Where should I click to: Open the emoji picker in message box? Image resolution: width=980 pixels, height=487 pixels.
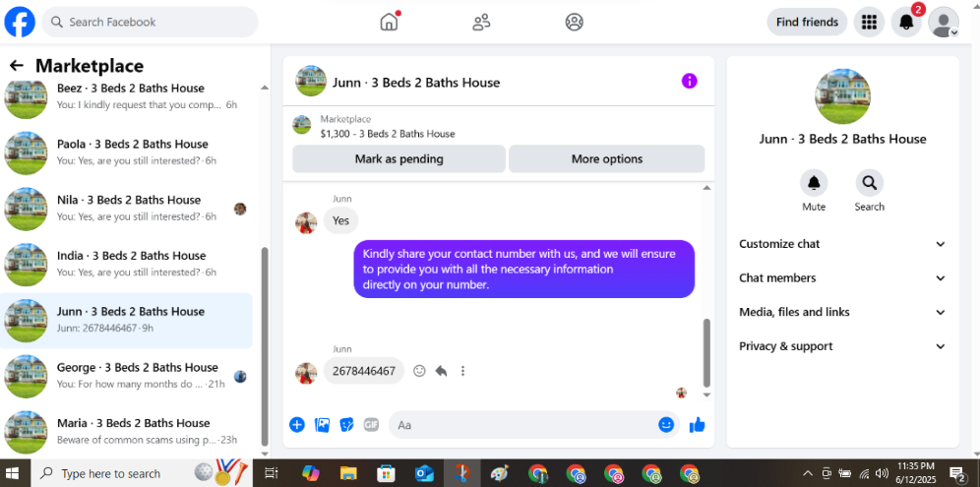[x=666, y=424]
